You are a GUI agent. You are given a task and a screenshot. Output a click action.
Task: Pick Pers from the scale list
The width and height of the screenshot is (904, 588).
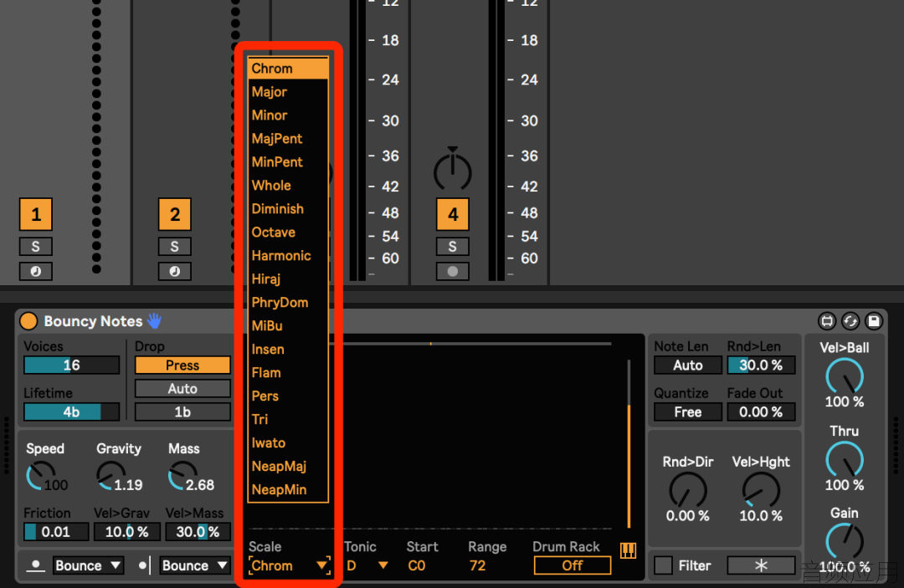tap(288, 396)
